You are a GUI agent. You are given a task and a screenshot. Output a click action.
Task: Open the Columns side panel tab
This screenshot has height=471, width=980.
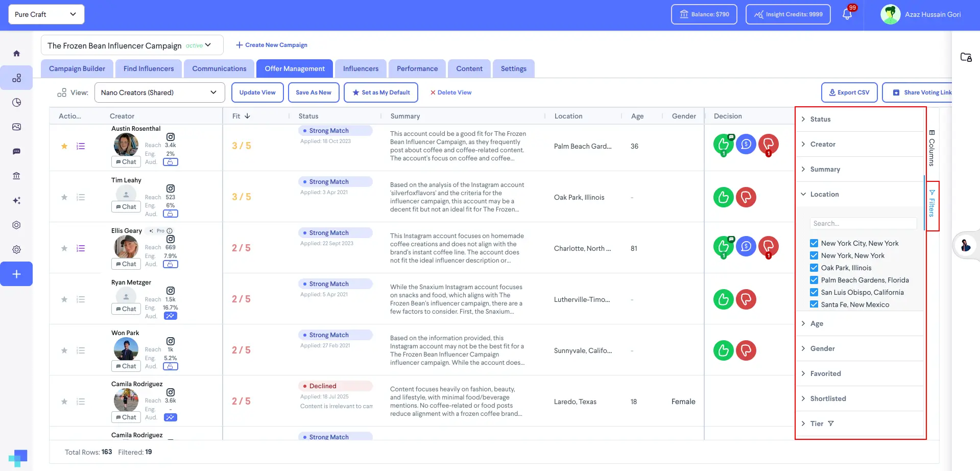[931, 148]
